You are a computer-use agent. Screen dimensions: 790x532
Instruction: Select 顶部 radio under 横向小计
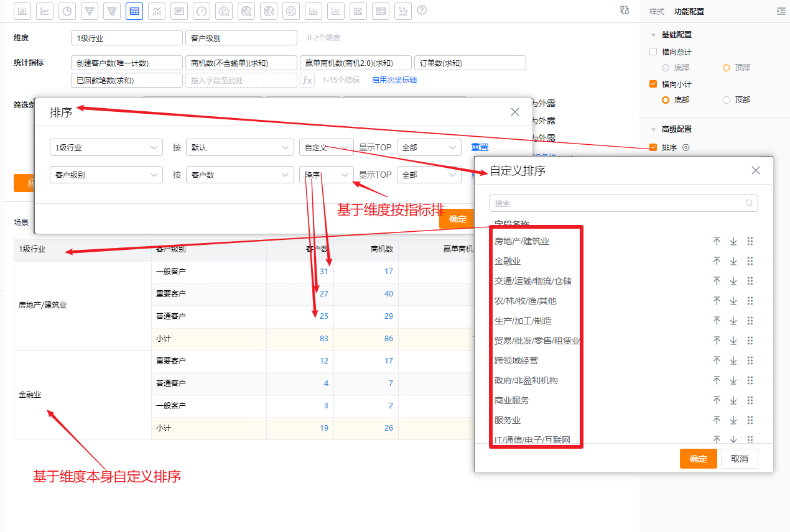pyautogui.click(x=727, y=99)
